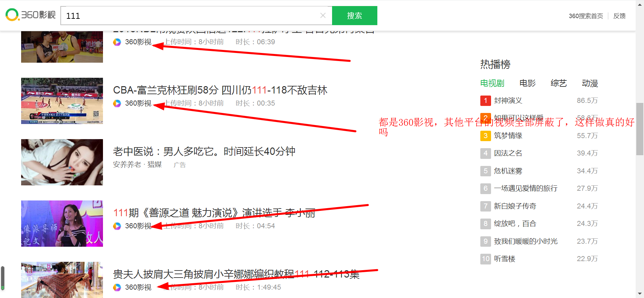Click 360影视 source icon beside duration 06:39
This screenshot has width=644, height=298.
117,42
